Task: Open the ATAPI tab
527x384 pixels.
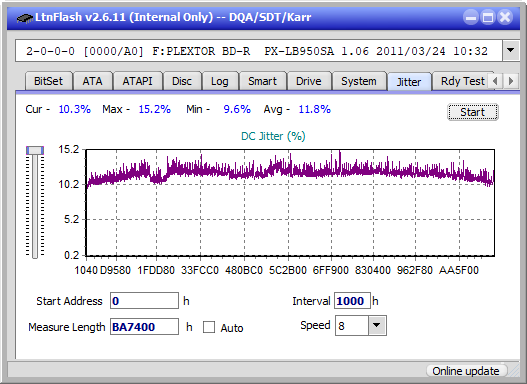Action: pos(137,81)
